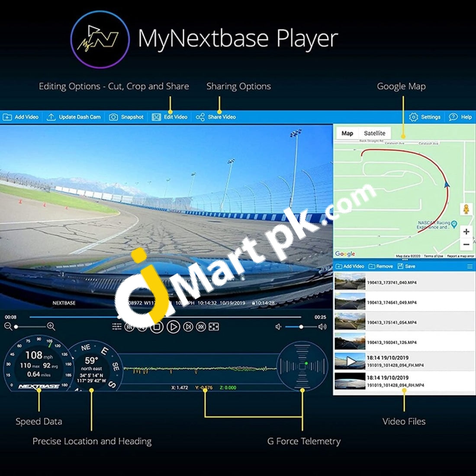Click the fast-forward double-arrow icon
The width and height of the screenshot is (476, 476).
201,327
